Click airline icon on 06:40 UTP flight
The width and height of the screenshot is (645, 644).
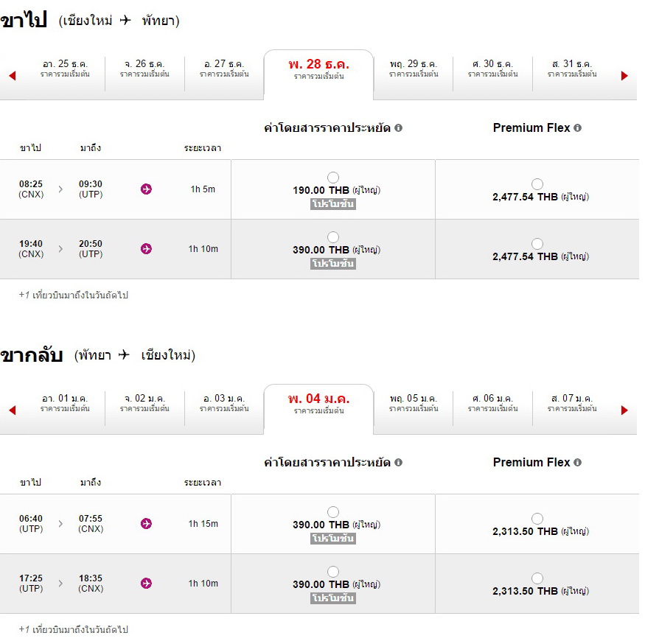point(146,524)
